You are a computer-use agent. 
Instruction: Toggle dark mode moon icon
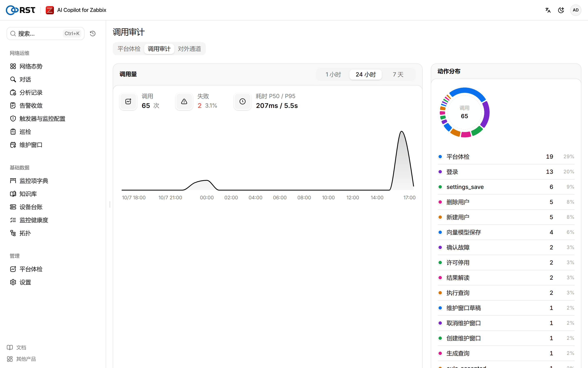(x=561, y=10)
